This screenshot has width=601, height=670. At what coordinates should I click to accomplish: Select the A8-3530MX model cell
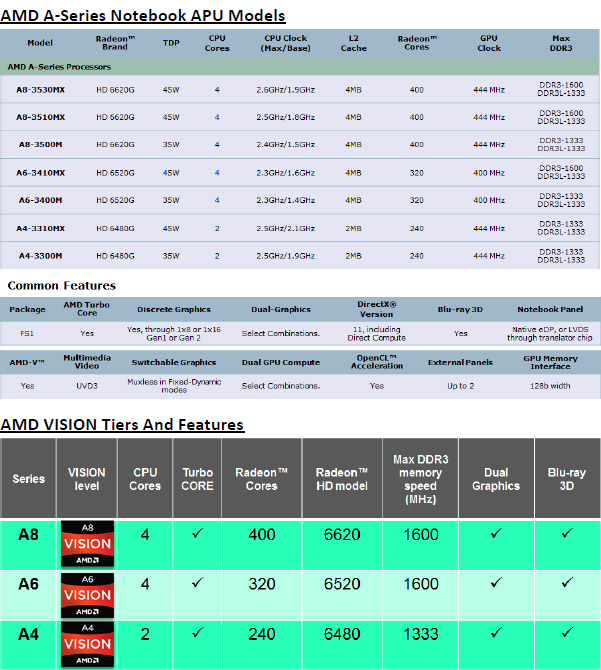41,90
